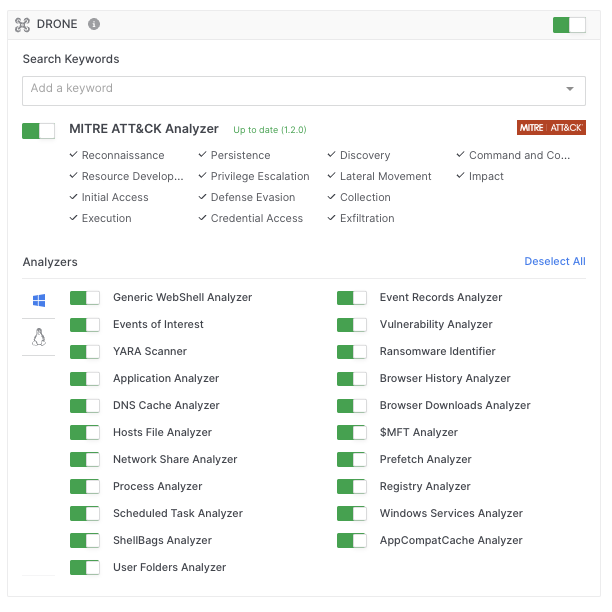Image resolution: width=612 pixels, height=612 pixels.
Task: Click the drone icon in header
Action: (x=22, y=24)
